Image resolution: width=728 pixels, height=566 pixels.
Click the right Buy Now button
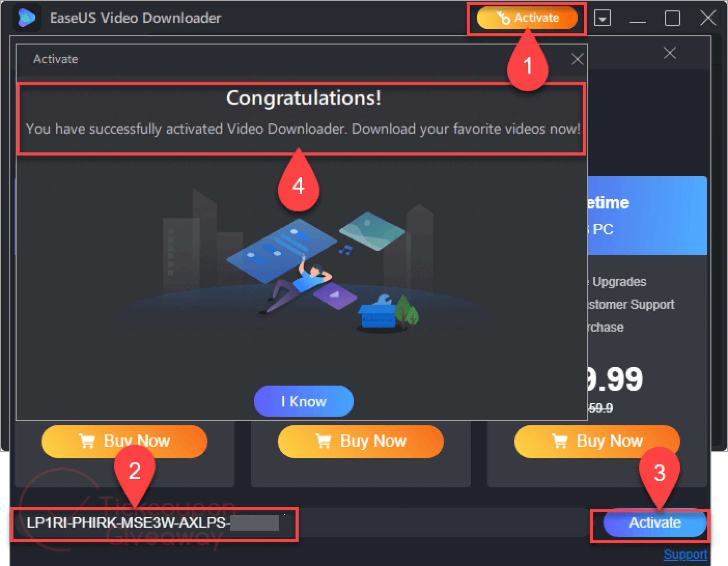coord(597,441)
